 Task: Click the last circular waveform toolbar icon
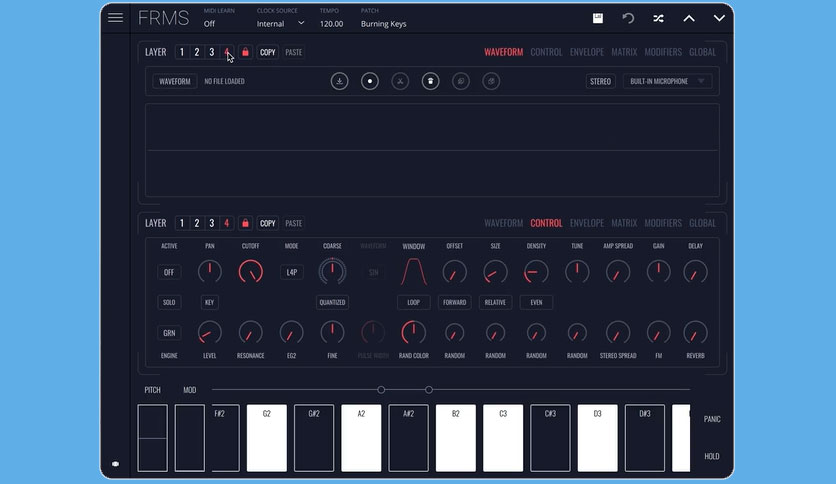pos(491,81)
